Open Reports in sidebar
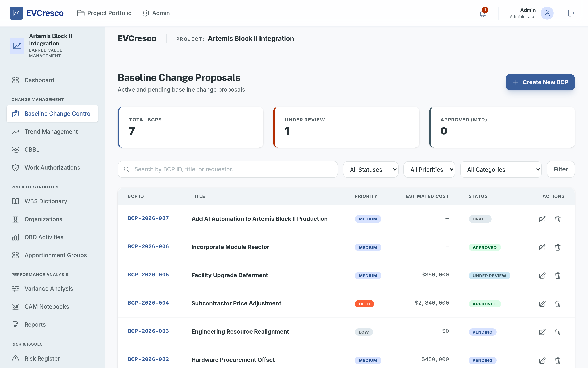This screenshot has height=368, width=588. [x=52, y=325]
